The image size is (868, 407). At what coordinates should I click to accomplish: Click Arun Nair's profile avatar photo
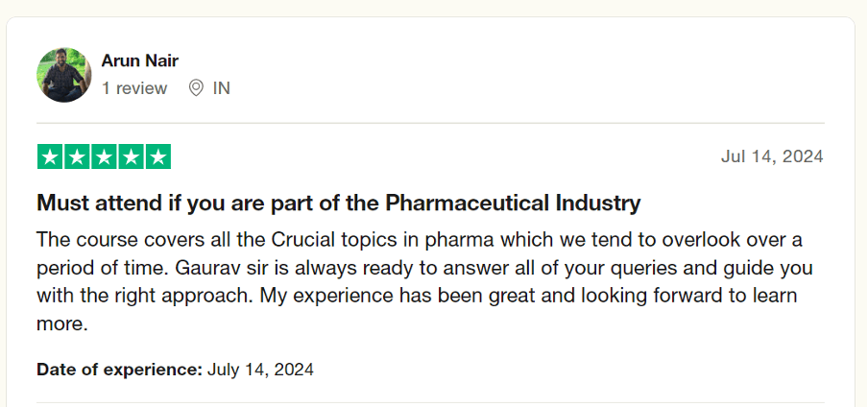coord(64,74)
